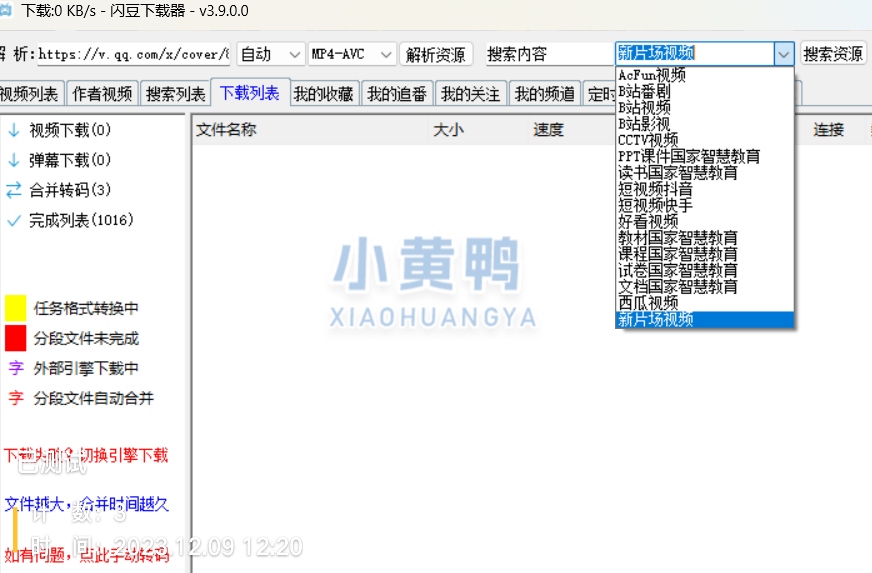Sort by 连接 column header
Image resolution: width=872 pixels, height=573 pixels.
click(829, 130)
